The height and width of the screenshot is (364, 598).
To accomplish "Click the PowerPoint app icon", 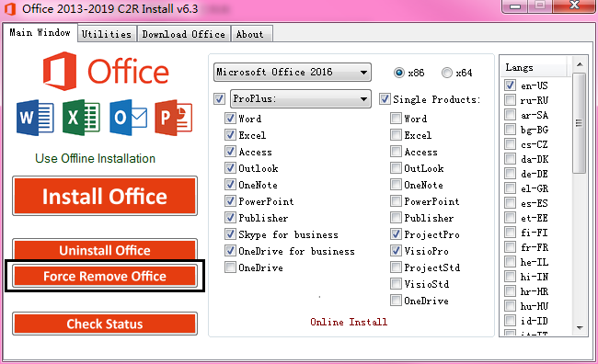I will click(x=174, y=118).
